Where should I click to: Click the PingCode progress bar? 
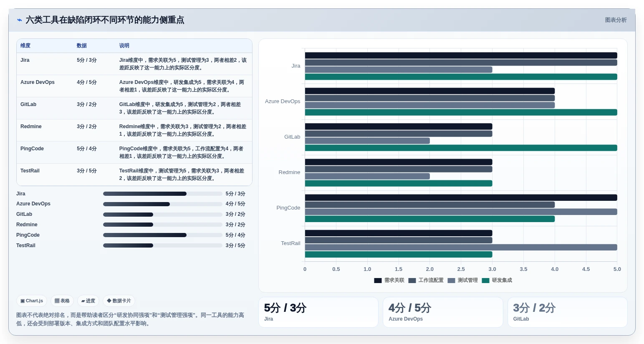[163, 235]
